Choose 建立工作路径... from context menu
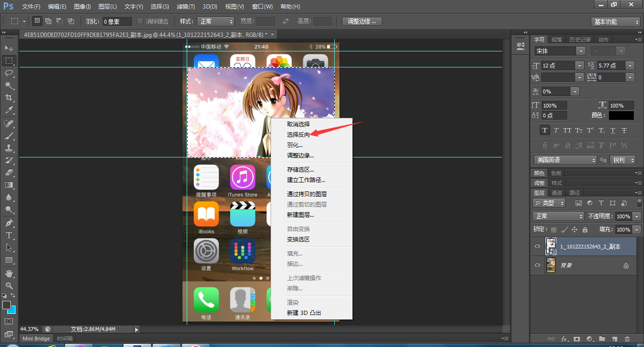Image resolution: width=644 pixels, height=347 pixels. (x=306, y=180)
